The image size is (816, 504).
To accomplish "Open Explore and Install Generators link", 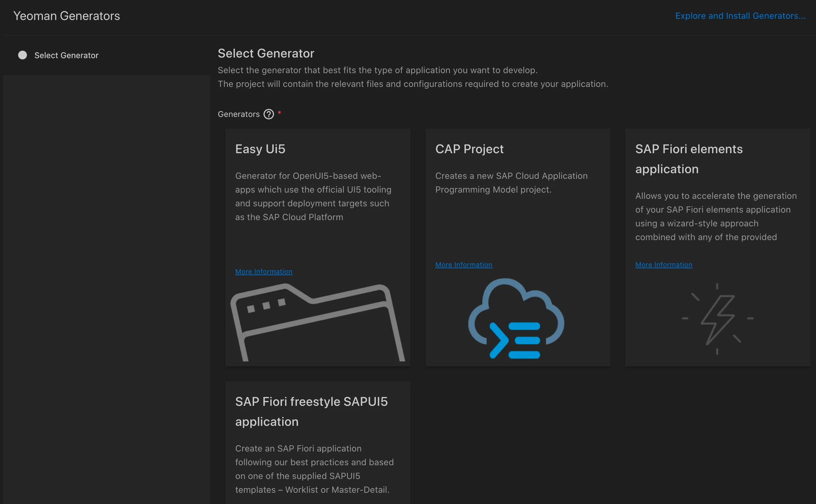I will (740, 16).
